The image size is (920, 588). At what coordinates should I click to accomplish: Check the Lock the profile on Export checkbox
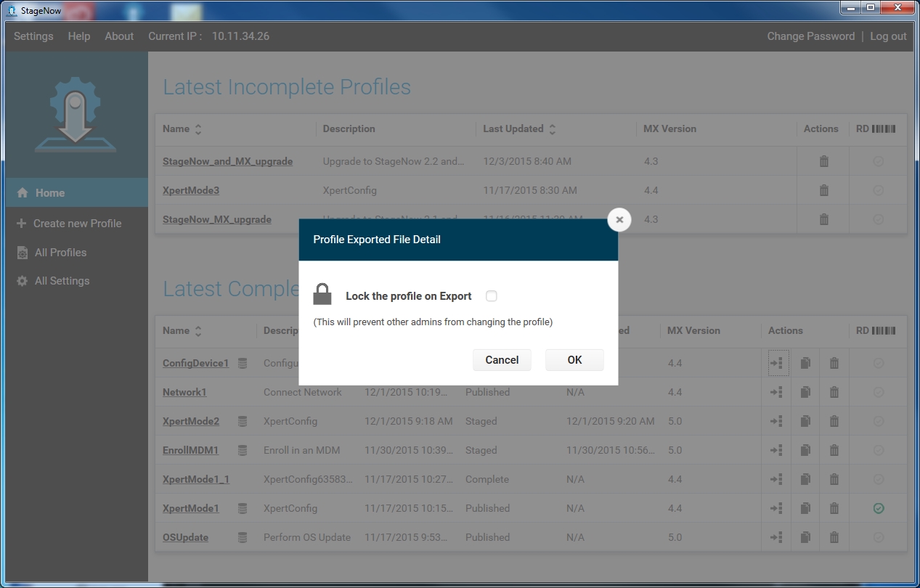[x=492, y=296]
